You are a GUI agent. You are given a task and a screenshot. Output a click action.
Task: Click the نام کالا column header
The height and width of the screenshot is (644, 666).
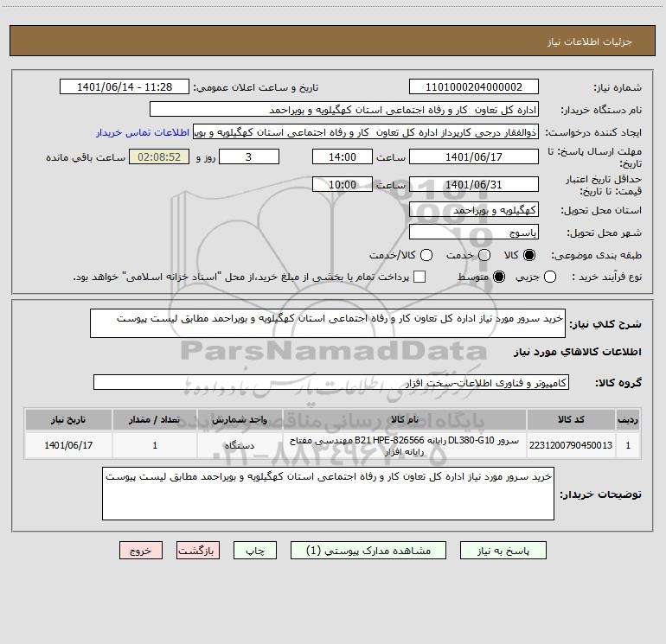pos(405,419)
